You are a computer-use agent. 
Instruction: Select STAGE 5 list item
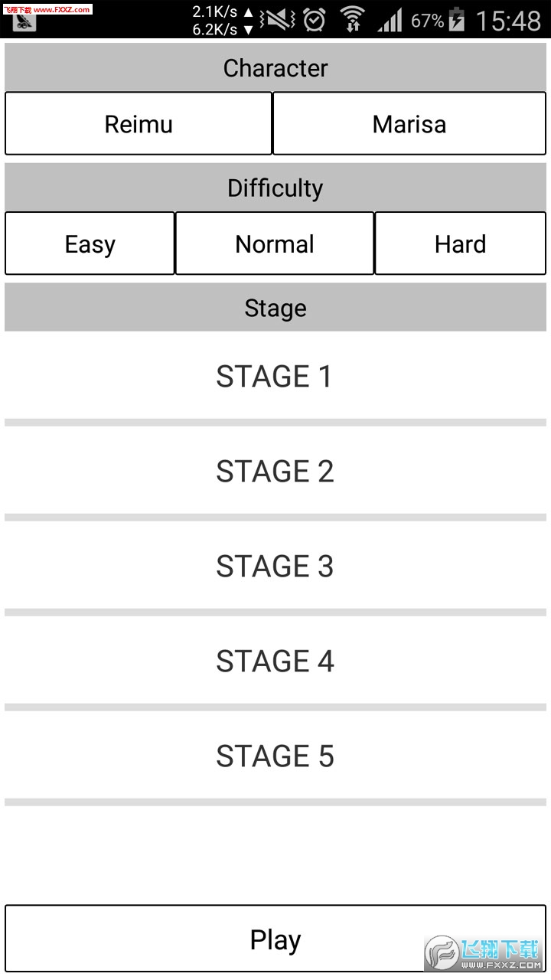coord(275,756)
